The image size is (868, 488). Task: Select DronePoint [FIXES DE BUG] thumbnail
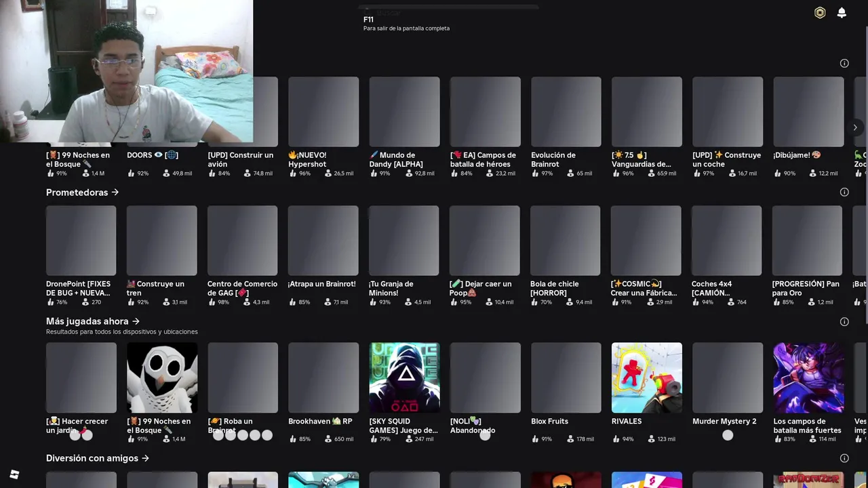(x=81, y=241)
